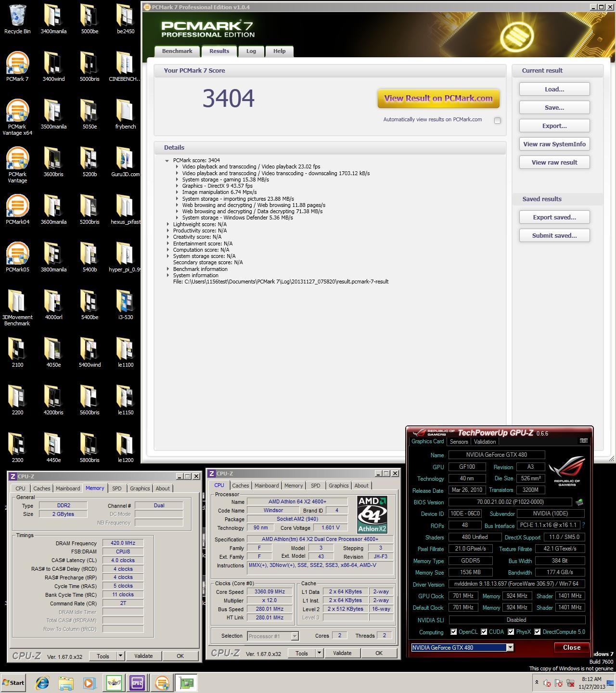Image resolution: width=616 pixels, height=693 pixels.
Task: Click the Load... result button
Action: coord(554,90)
